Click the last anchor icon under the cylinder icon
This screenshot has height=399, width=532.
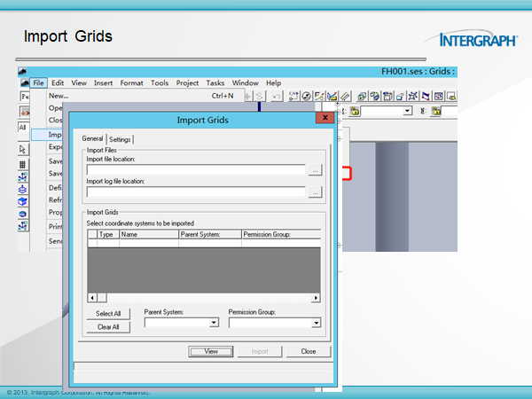point(23,226)
